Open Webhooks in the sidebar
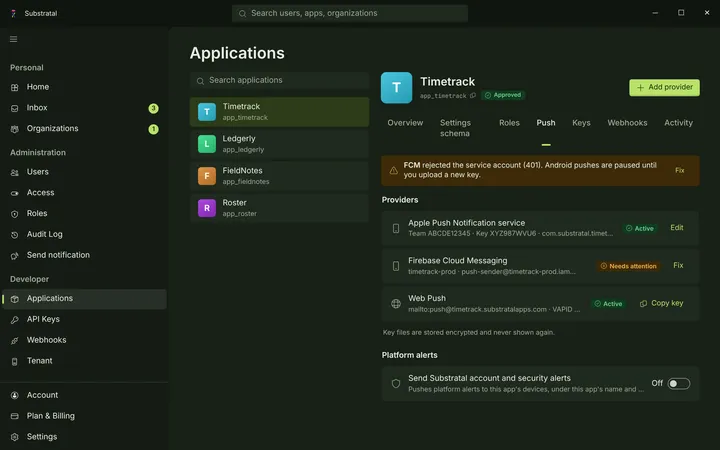The image size is (720, 450). [84, 340]
